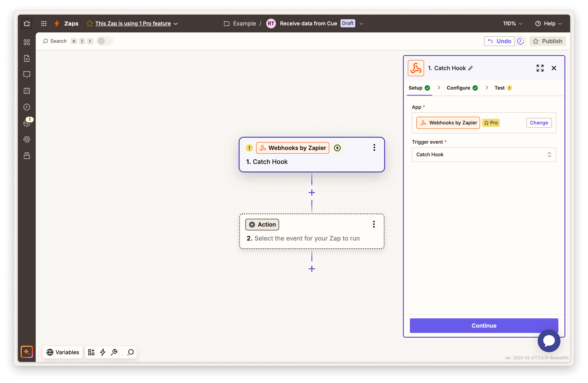Open the stacked versions icon in left sidebar

(x=27, y=155)
